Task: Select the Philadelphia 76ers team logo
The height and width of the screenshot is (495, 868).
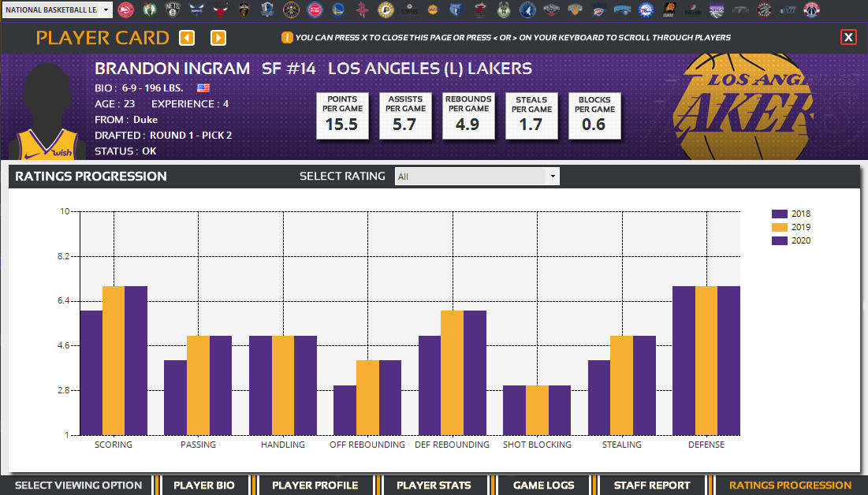Action: (x=646, y=9)
